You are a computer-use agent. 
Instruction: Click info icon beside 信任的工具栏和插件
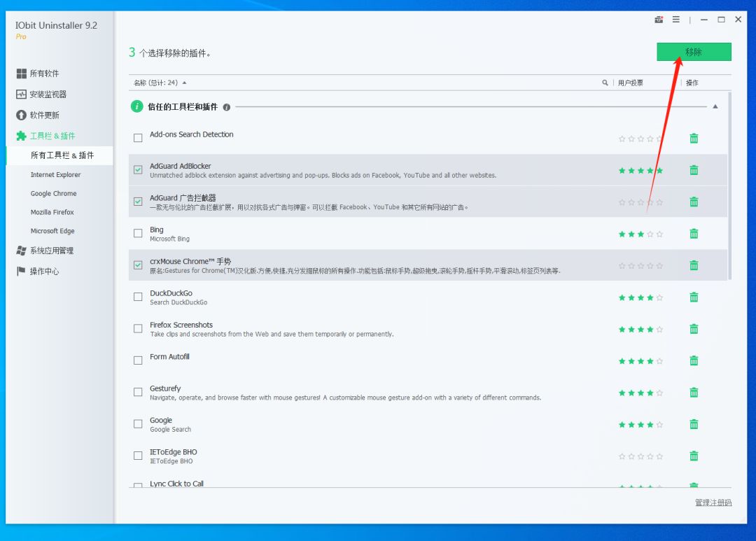[227, 108]
